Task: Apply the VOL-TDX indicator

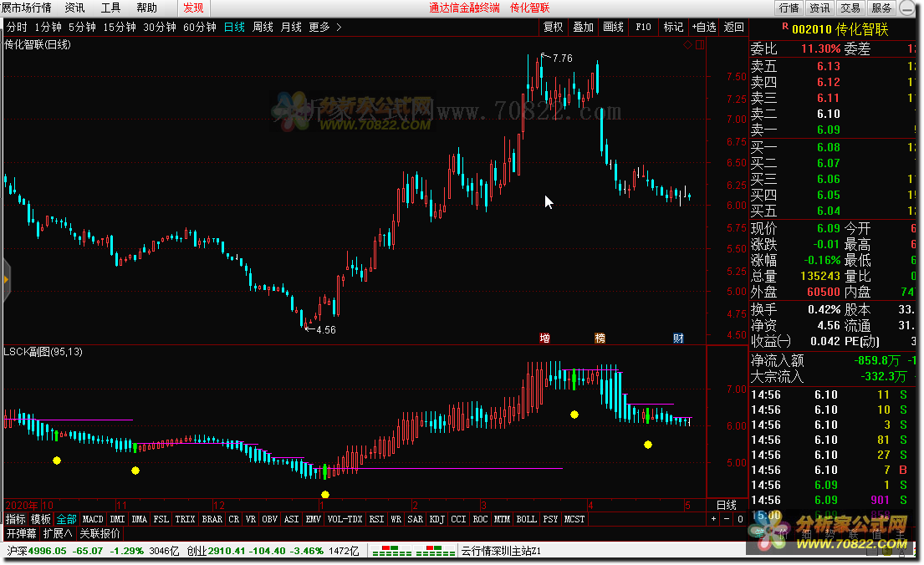Action: tap(345, 519)
